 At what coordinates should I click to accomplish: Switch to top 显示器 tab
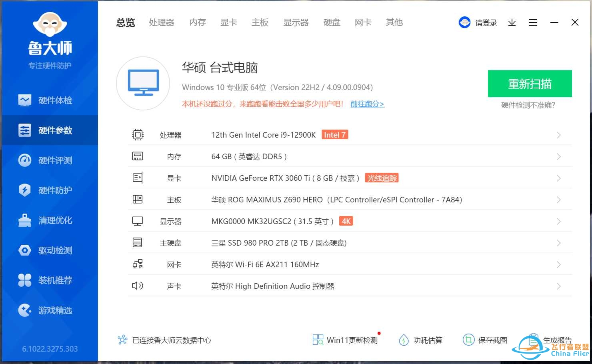296,22
